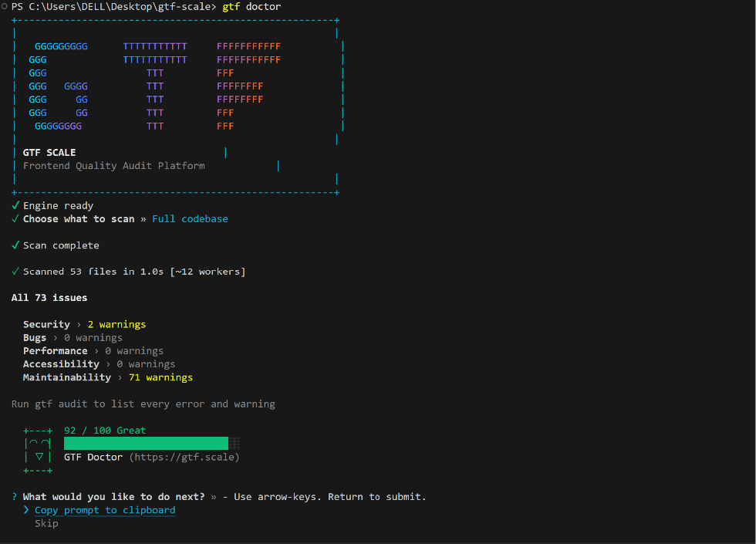Viewport: 756px width, 544px height.
Task: Click the 'GTF Doctor' label
Action: [93, 457]
